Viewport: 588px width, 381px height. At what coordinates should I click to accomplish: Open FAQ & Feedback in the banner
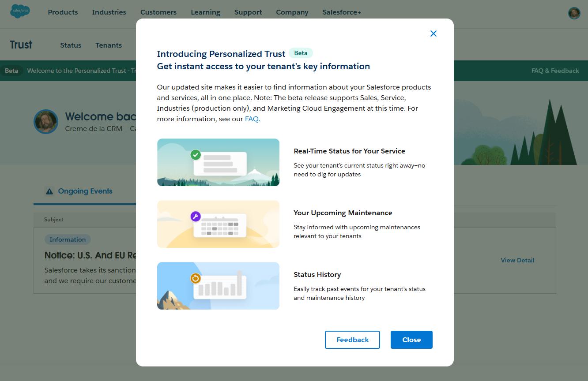tap(555, 71)
